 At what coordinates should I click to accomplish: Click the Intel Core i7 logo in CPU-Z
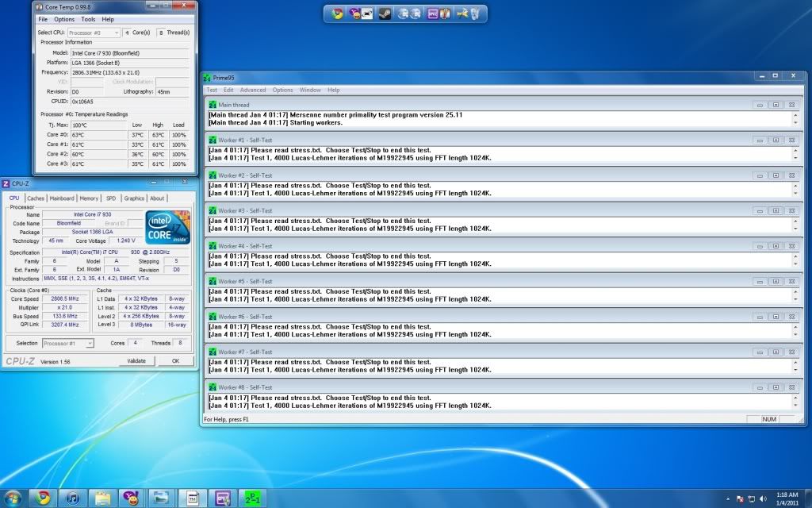pyautogui.click(x=168, y=227)
